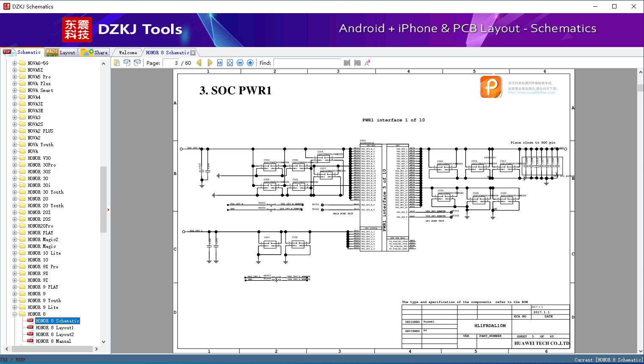Click the page number input field
The width and height of the screenshot is (644, 364).
pos(171,63)
